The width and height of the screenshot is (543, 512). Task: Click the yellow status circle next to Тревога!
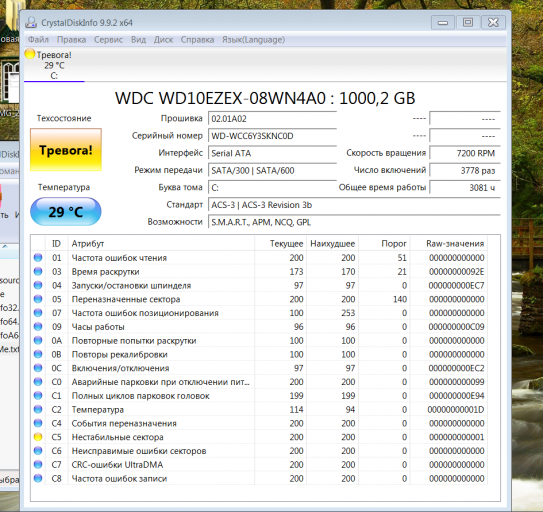point(30,54)
